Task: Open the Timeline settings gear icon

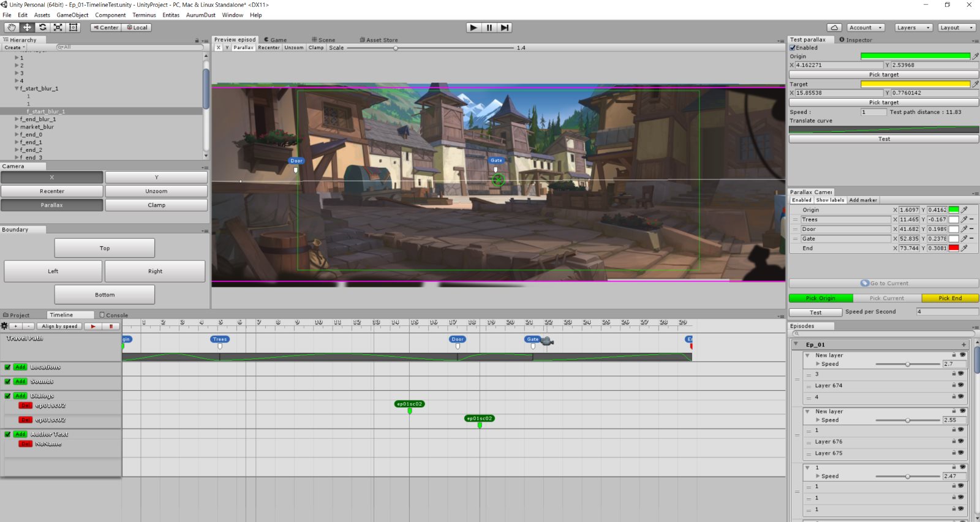Action: (4, 326)
